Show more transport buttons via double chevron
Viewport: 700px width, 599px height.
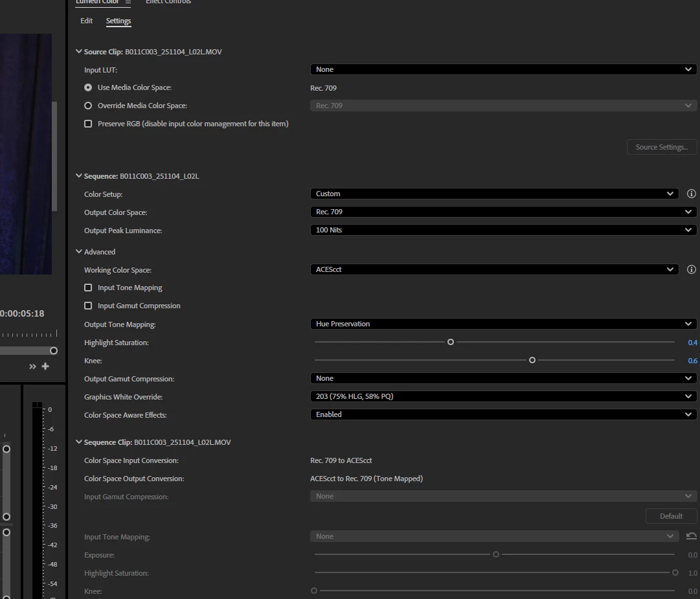point(32,367)
